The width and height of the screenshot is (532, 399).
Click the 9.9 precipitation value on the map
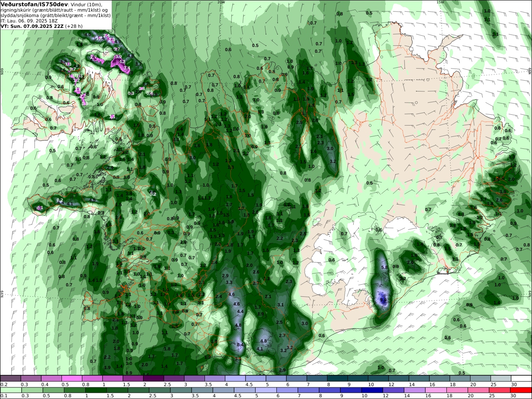click(x=383, y=300)
